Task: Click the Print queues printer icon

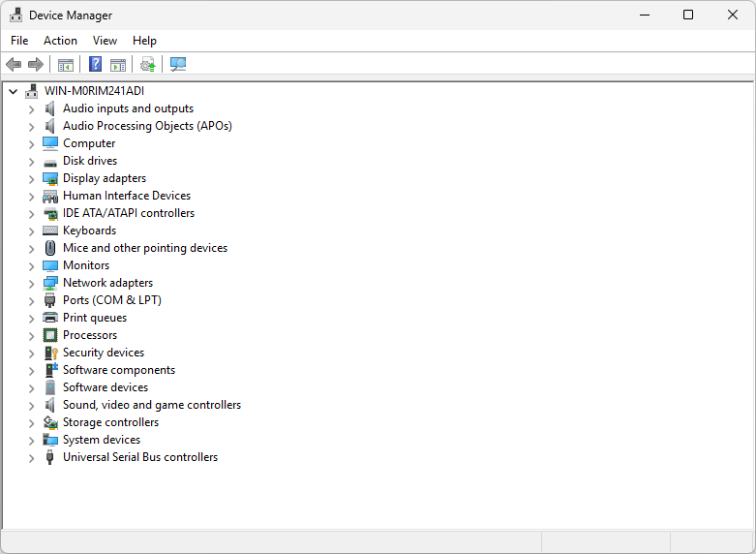Action: [50, 318]
